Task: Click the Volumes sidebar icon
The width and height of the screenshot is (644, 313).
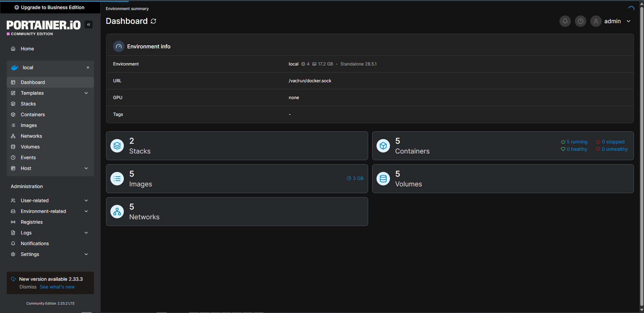Action: 13,147
